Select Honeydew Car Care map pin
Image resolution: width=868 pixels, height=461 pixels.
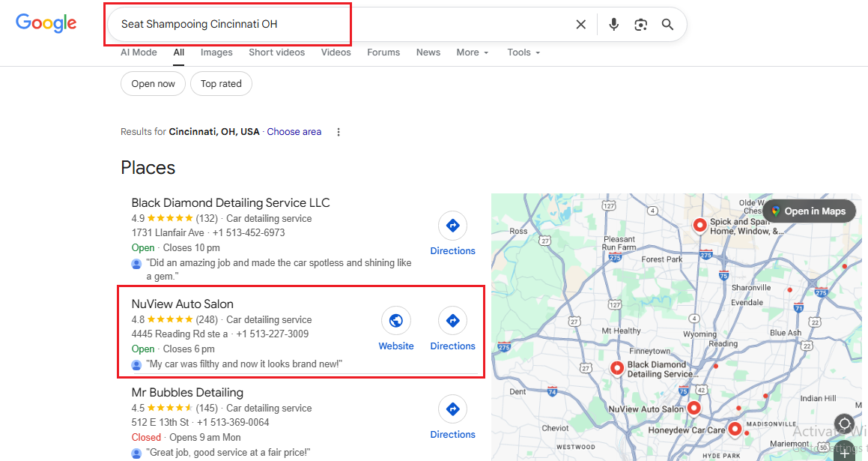click(735, 429)
